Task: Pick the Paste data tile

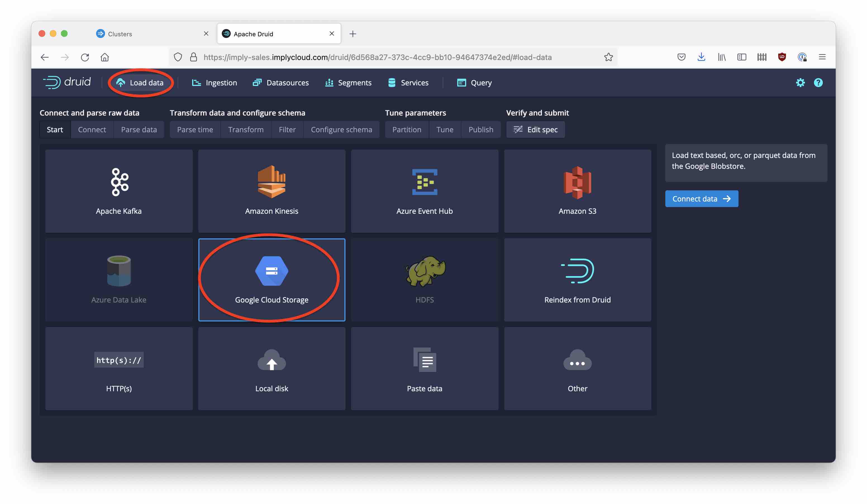Action: click(x=424, y=369)
